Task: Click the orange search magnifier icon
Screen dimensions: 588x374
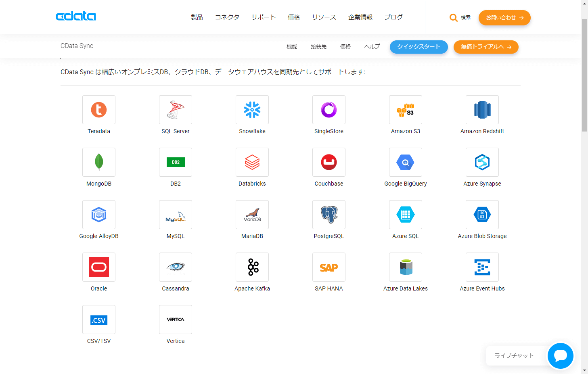Action: pos(454,18)
